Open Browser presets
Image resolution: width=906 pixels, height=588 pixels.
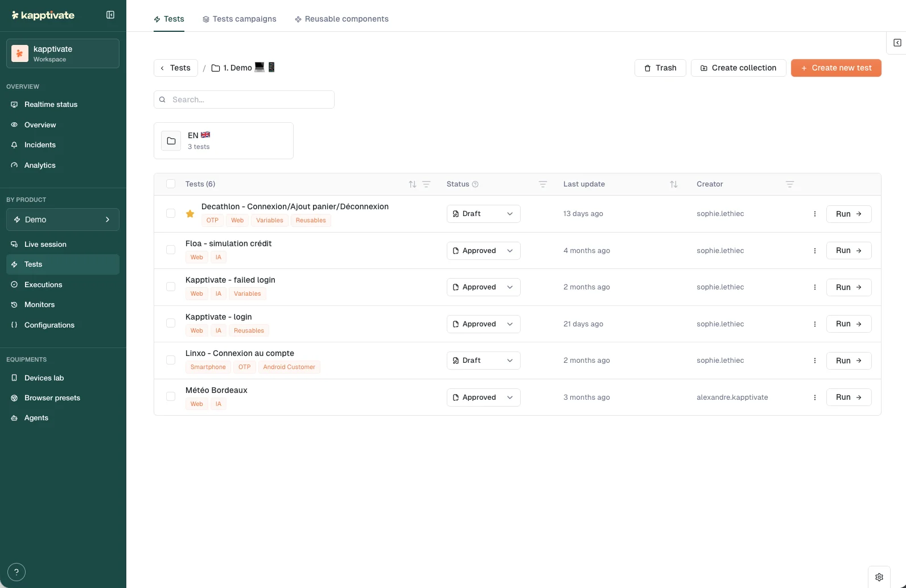pyautogui.click(x=63, y=398)
